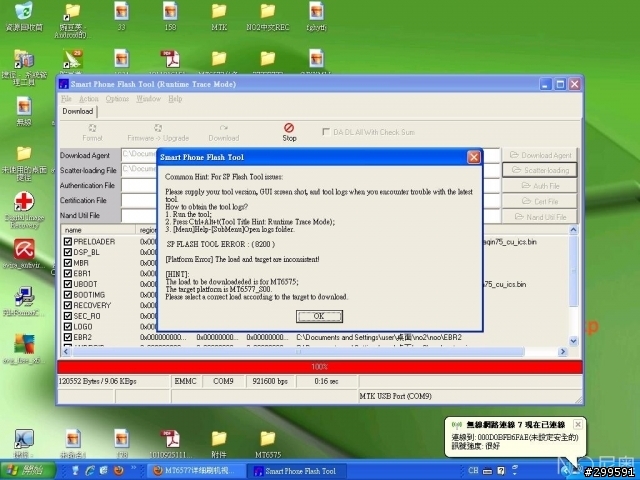This screenshot has width=640, height=480.
Task: Close the Smart Phone Flash Tool error dialog
Action: pos(473,157)
